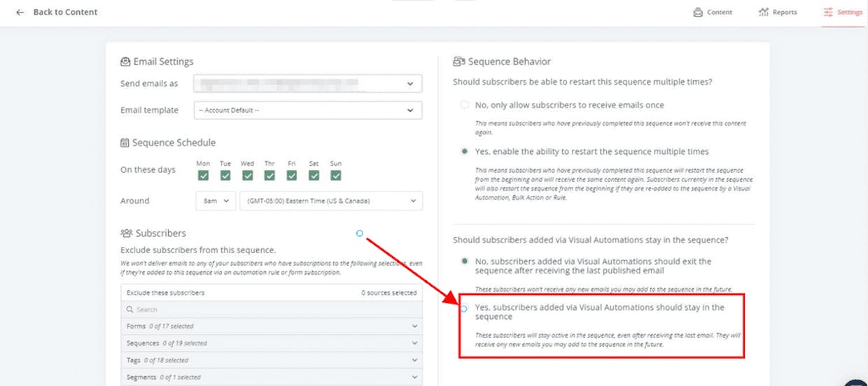Uncheck the Thr schedule checkbox
The image size is (868, 386).
point(269,176)
